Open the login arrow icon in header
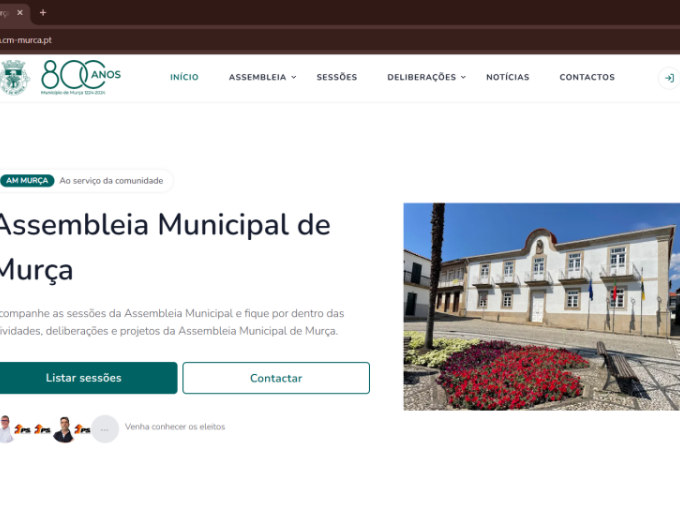The image size is (680, 510). pyautogui.click(x=669, y=78)
